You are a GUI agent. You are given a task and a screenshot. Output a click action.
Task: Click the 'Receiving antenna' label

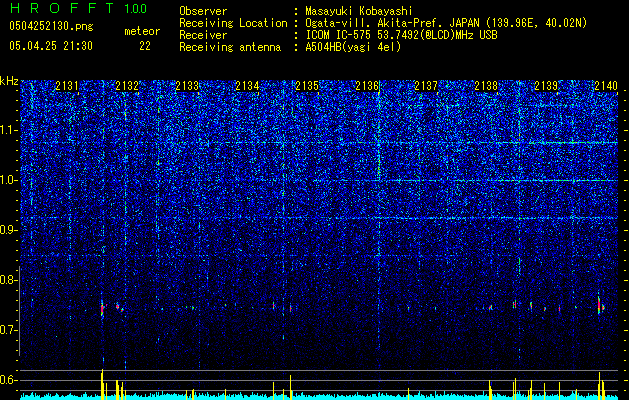coord(230,47)
